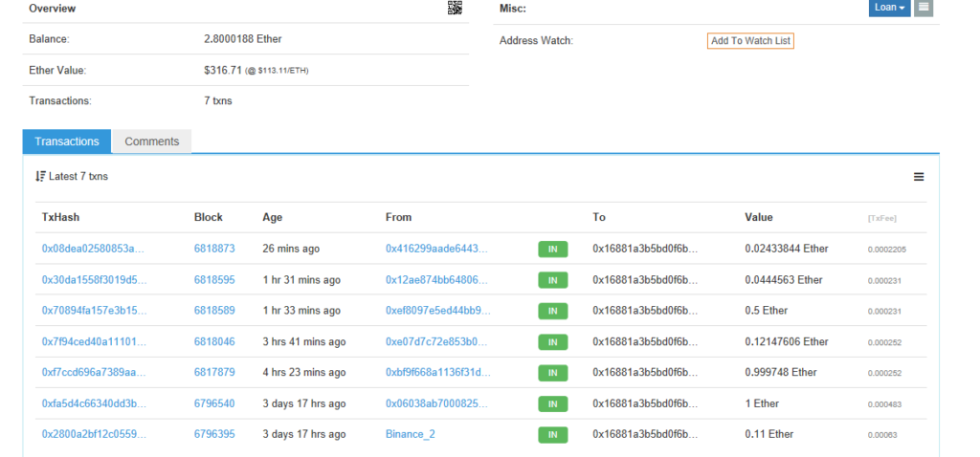This screenshot has height=457, width=980.
Task: Select the Transactions tab
Action: (x=67, y=141)
